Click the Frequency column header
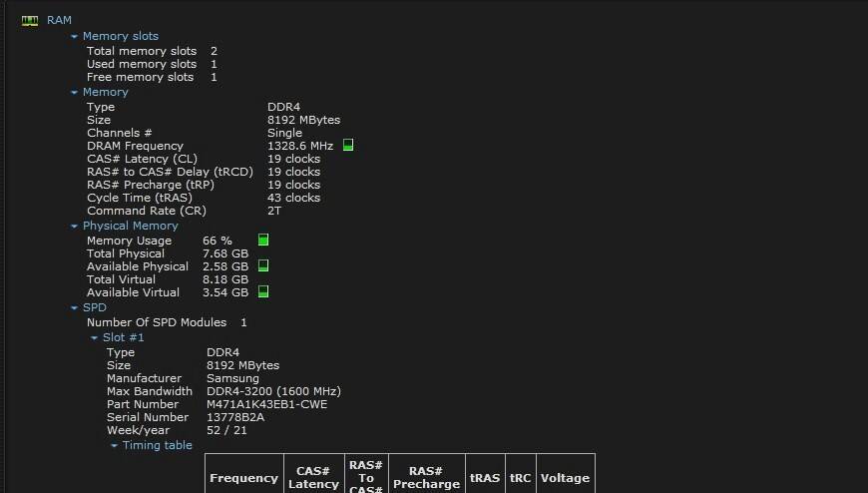 pyautogui.click(x=244, y=478)
